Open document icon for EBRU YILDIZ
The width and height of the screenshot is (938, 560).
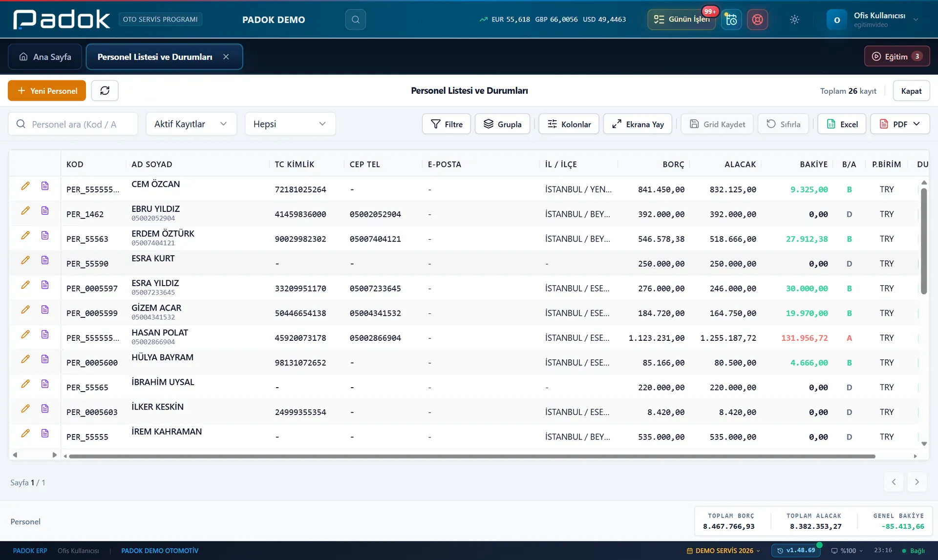(x=45, y=211)
